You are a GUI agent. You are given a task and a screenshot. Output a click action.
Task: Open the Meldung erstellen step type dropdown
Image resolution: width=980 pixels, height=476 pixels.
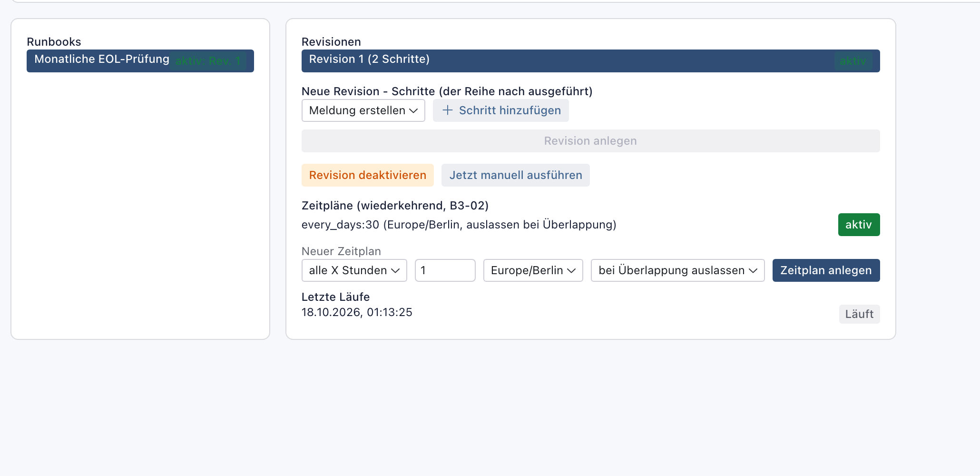(363, 110)
